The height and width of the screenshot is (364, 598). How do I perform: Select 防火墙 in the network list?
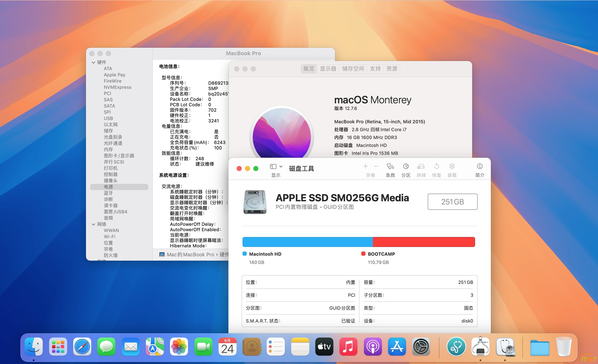(x=111, y=255)
